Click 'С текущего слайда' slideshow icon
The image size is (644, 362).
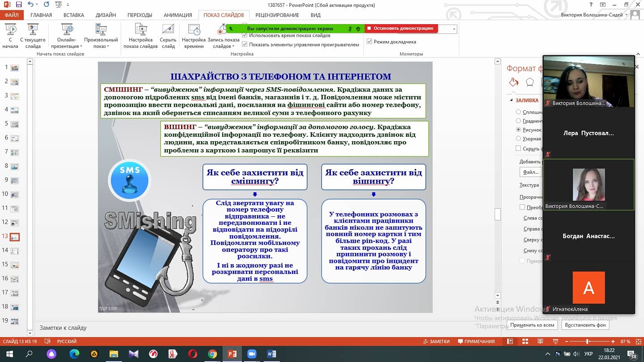coord(33,36)
